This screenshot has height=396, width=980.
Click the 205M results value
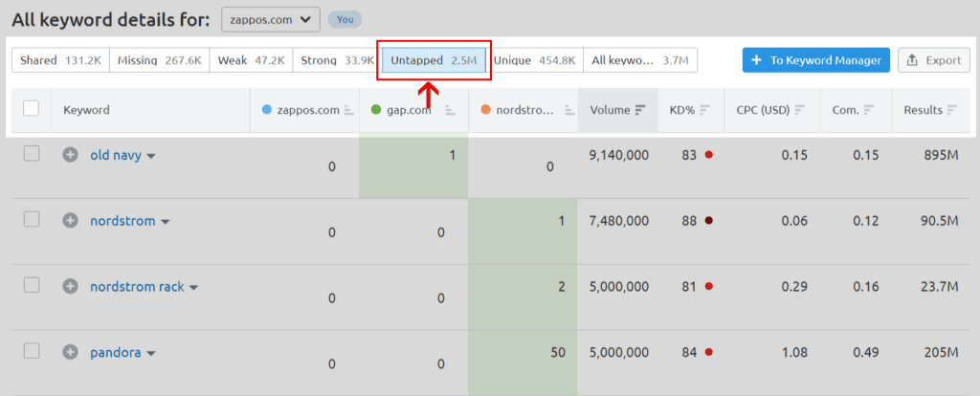click(941, 352)
